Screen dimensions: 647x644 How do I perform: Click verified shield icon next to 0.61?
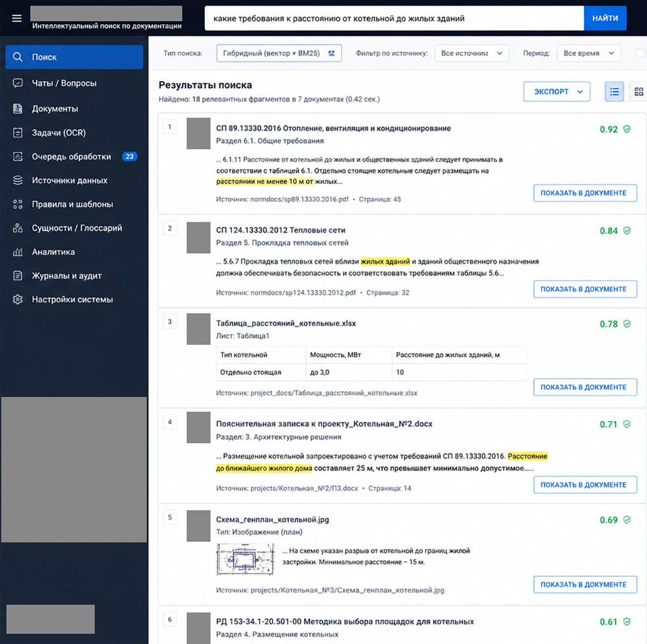tap(627, 622)
